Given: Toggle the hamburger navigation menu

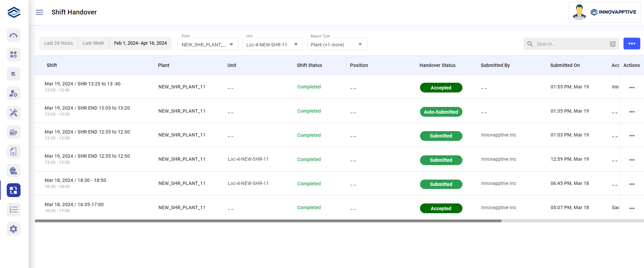Looking at the screenshot, I should pyautogui.click(x=39, y=12).
